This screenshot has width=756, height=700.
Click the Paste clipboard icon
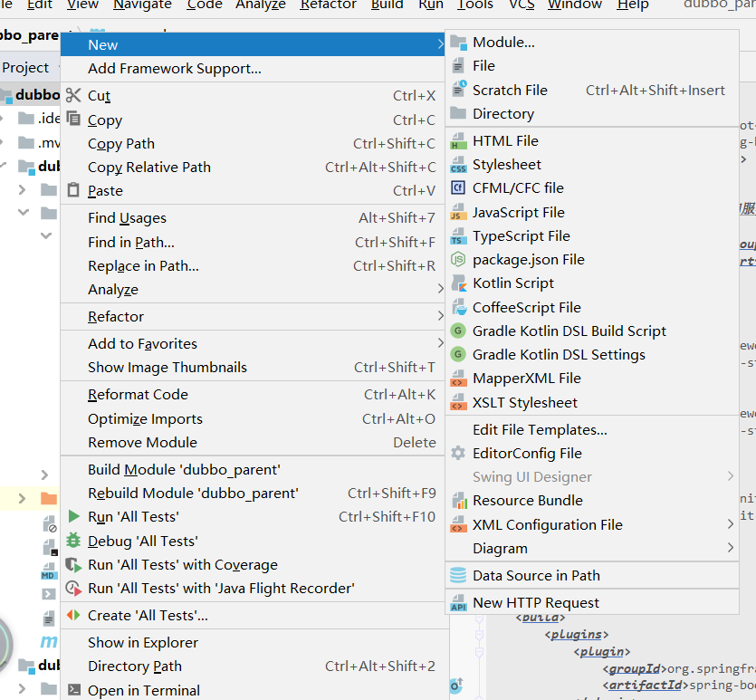click(73, 190)
